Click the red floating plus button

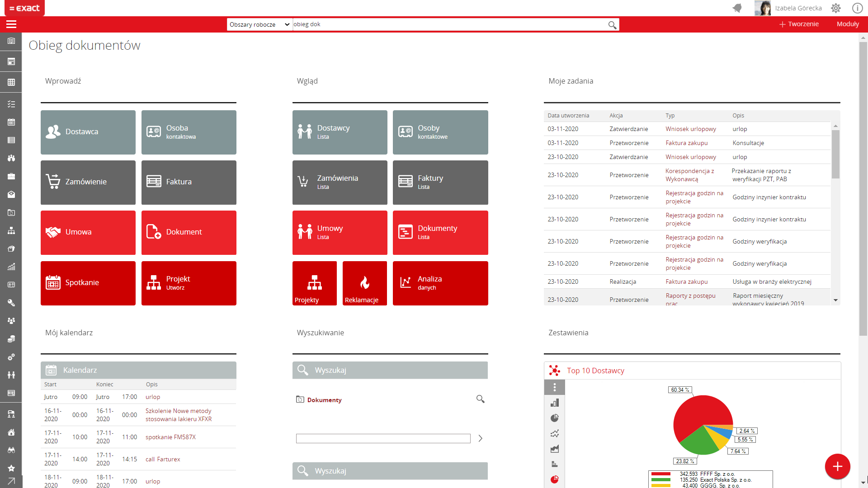pos(837,466)
